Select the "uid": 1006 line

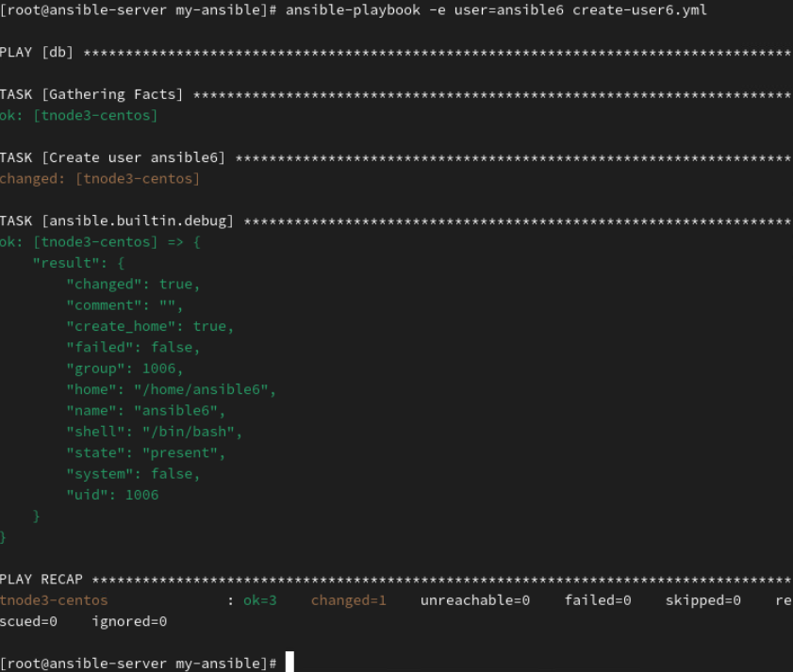(112, 495)
